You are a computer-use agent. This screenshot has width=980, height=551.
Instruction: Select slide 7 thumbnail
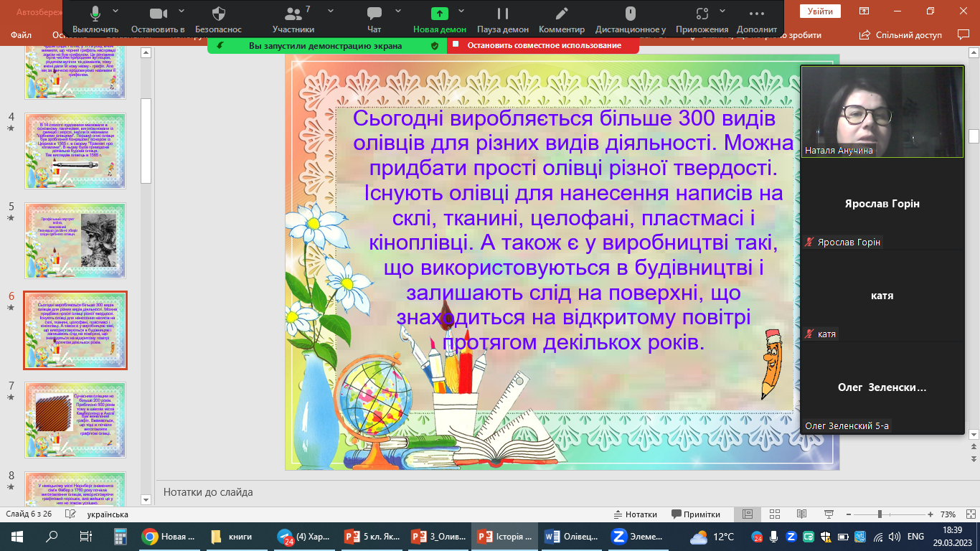(x=75, y=419)
